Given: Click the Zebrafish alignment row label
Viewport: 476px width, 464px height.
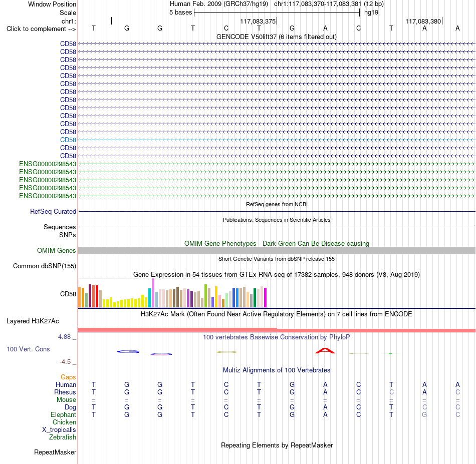Looking at the screenshot, I should click(x=63, y=437).
